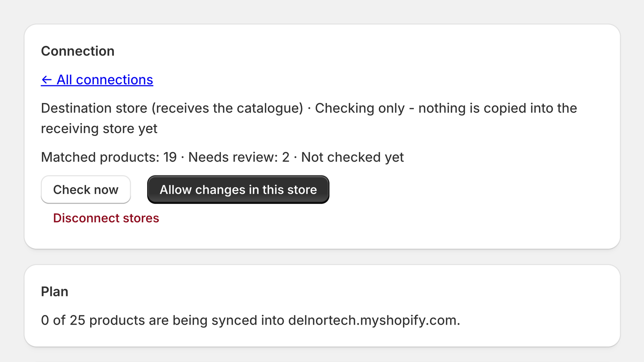Click the Connection heading
This screenshot has width=644, height=362.
(x=78, y=51)
